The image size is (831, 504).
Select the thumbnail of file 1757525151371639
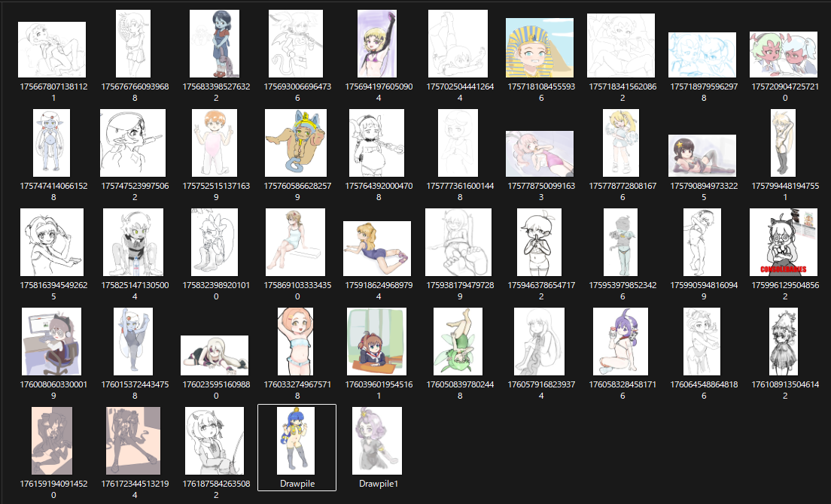[215, 143]
